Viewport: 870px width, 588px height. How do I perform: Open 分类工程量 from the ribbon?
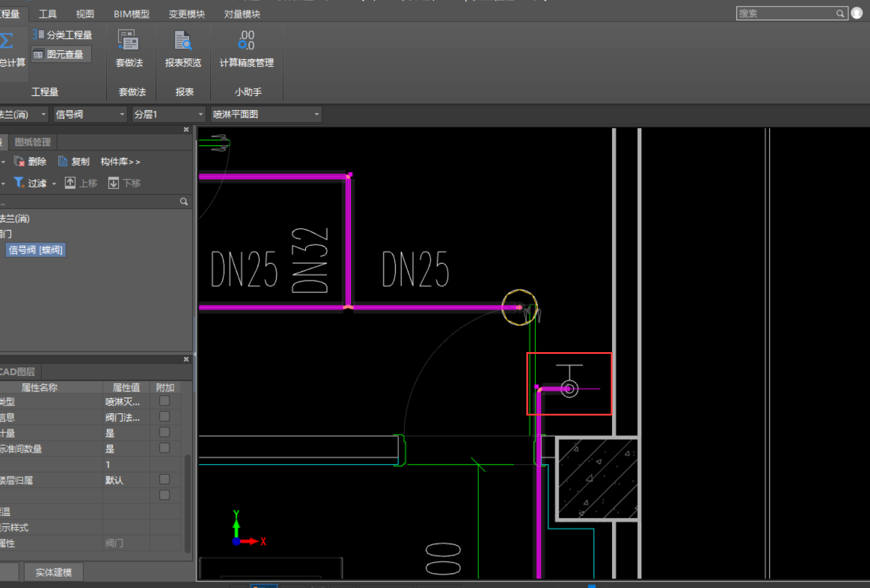[x=63, y=35]
